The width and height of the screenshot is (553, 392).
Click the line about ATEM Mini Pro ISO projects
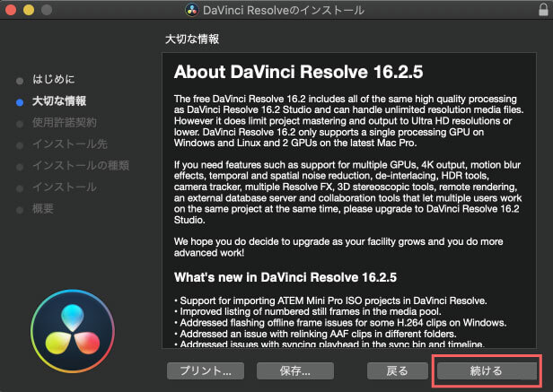coord(330,301)
